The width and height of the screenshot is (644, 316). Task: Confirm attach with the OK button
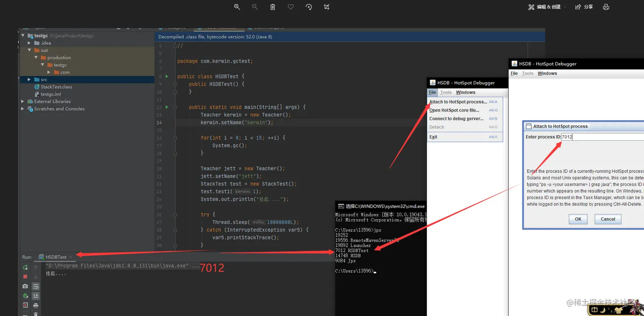[x=578, y=219]
